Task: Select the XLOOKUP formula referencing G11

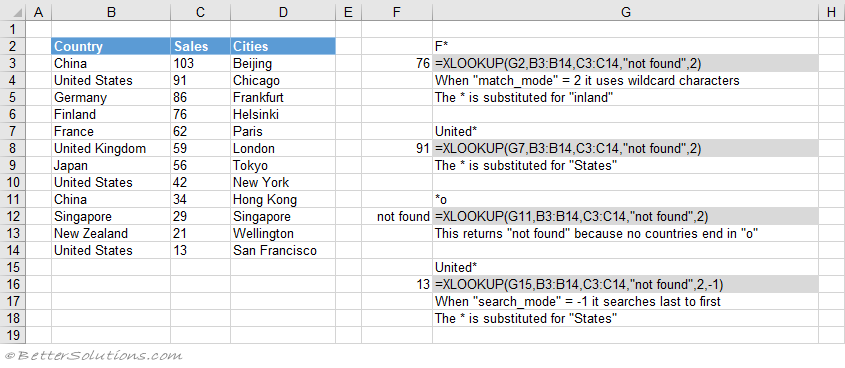Action: [625, 217]
